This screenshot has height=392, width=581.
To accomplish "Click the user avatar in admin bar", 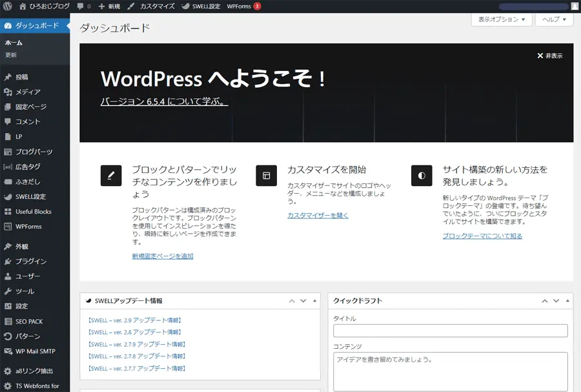I will pos(575,6).
